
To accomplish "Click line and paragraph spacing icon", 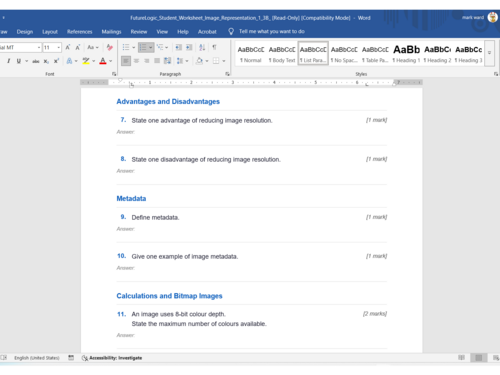I will (x=180, y=61).
